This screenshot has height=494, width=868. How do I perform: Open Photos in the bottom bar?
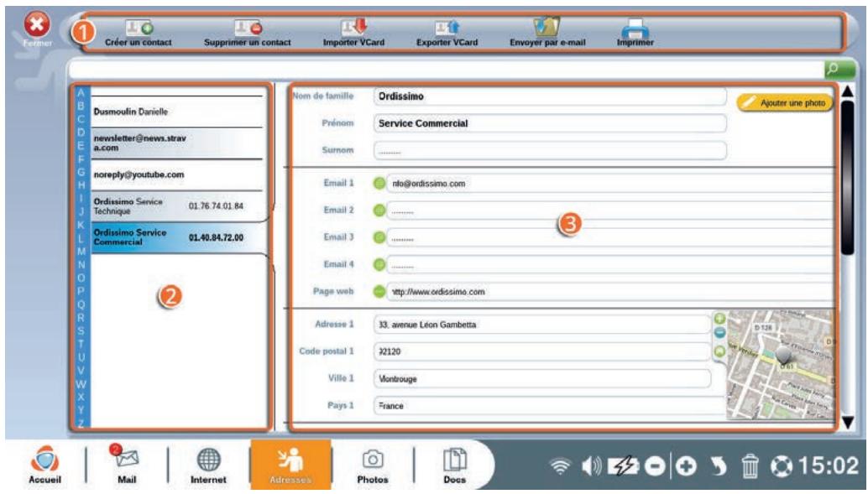tap(373, 465)
